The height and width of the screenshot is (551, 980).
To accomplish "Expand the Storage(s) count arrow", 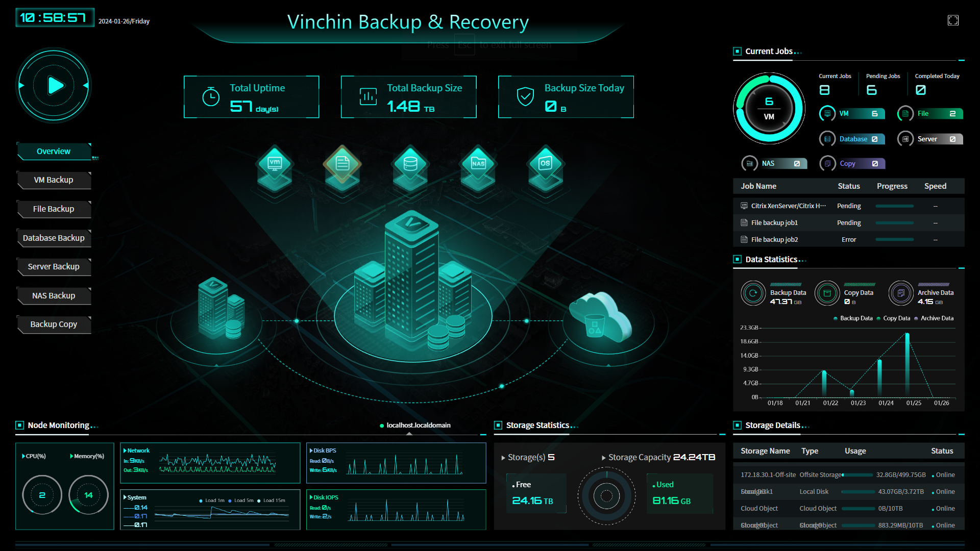I will 503,458.
